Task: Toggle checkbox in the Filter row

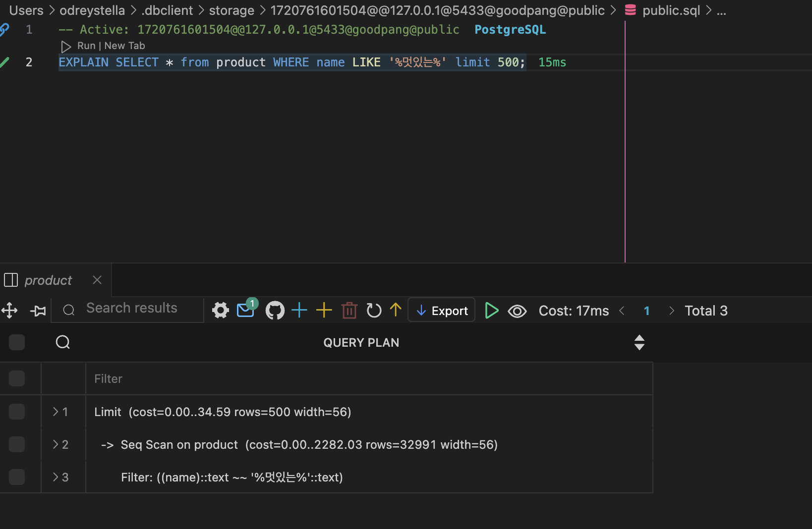Action: pos(17,378)
